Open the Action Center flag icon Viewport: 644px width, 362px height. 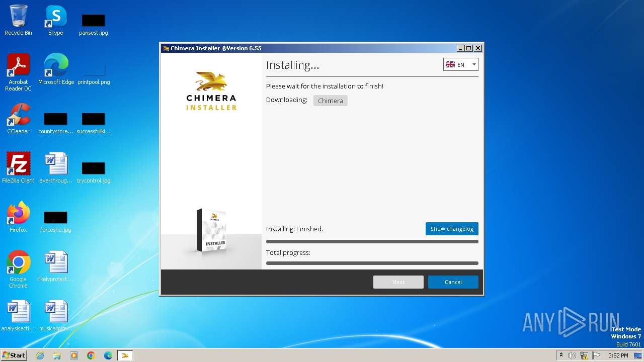pyautogui.click(x=596, y=355)
